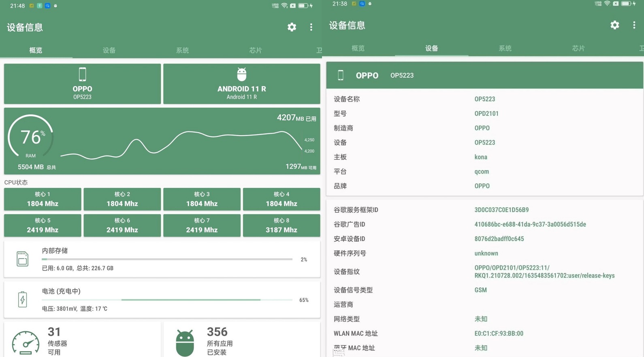Tap 安卓设备ID value 8076d2badff0c645
644x357 pixels.
click(x=499, y=239)
